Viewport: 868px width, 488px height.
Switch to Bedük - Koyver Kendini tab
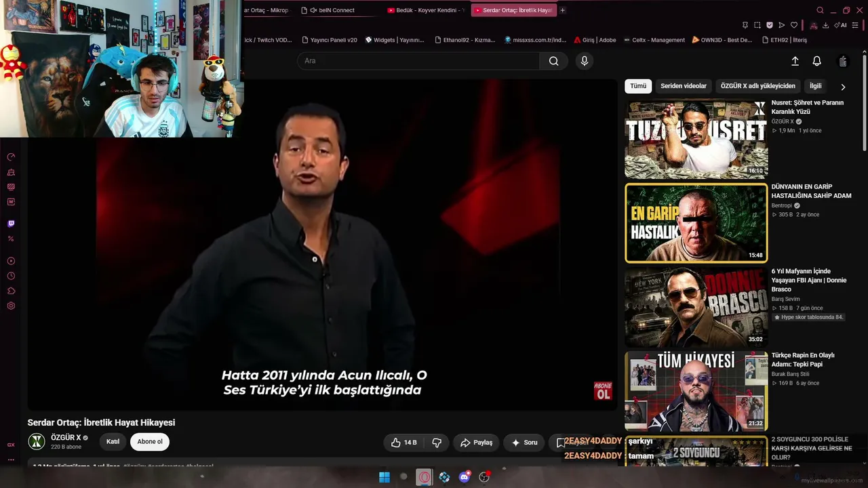pos(427,10)
